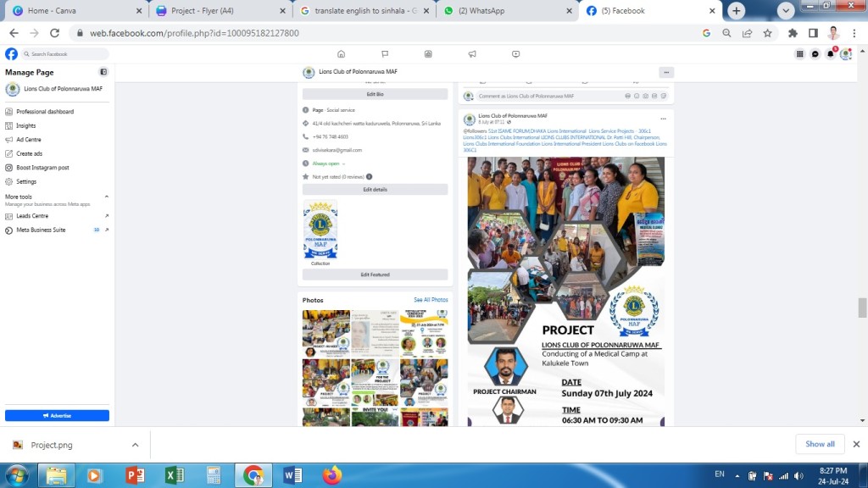Image resolution: width=868 pixels, height=488 pixels.
Task: Open Facebook Home icon in top navigation
Action: (341, 54)
